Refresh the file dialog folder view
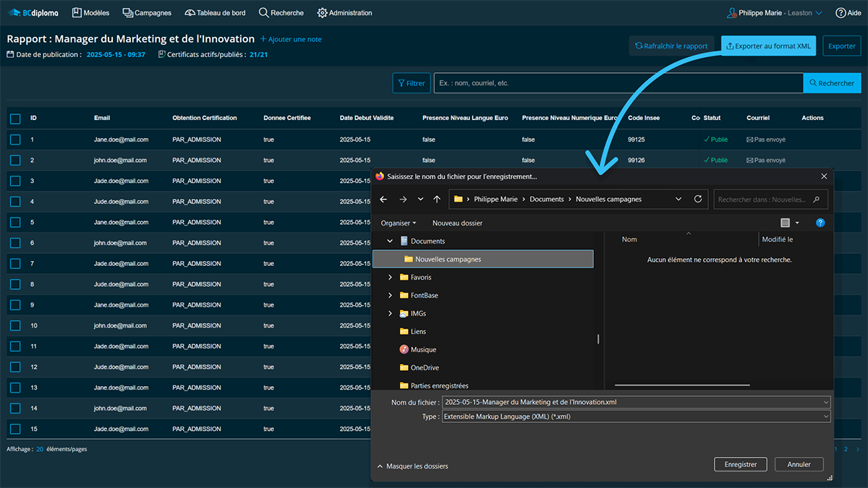Viewport: 868px width, 488px height. [698, 199]
